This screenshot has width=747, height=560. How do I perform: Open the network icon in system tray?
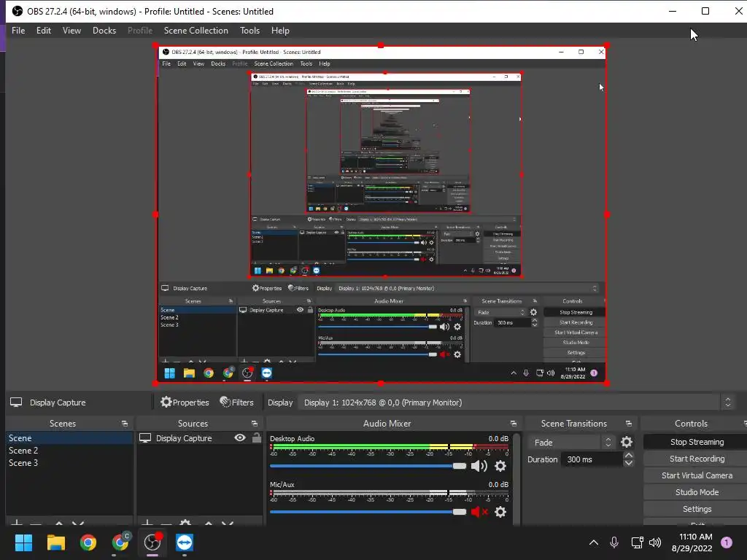click(x=637, y=542)
